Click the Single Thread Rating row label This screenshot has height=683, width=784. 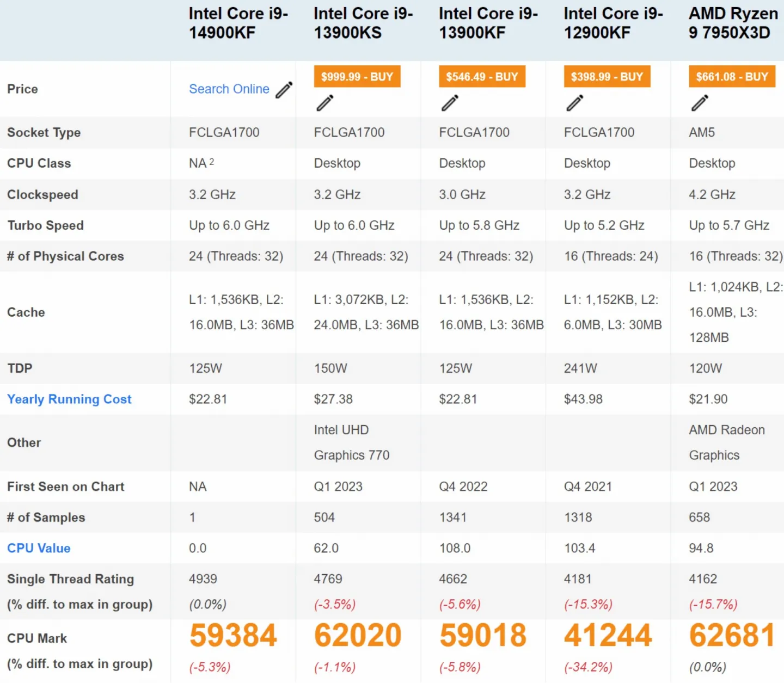(x=71, y=579)
